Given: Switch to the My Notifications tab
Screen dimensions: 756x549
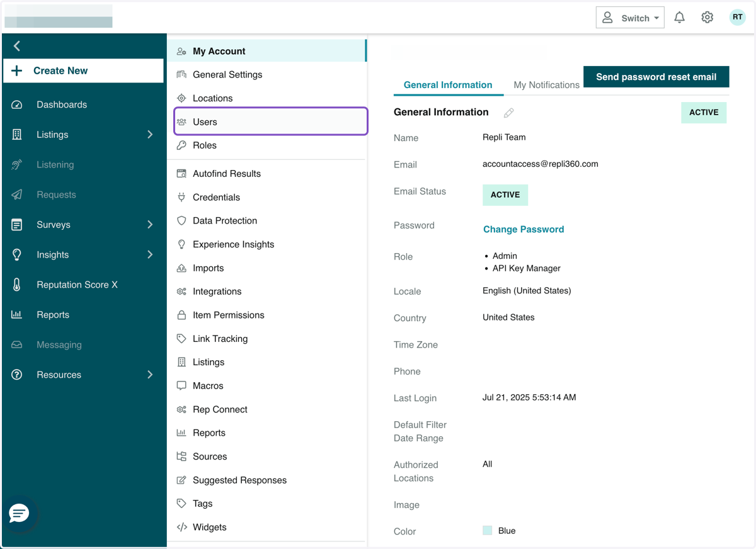Looking at the screenshot, I should [x=546, y=85].
